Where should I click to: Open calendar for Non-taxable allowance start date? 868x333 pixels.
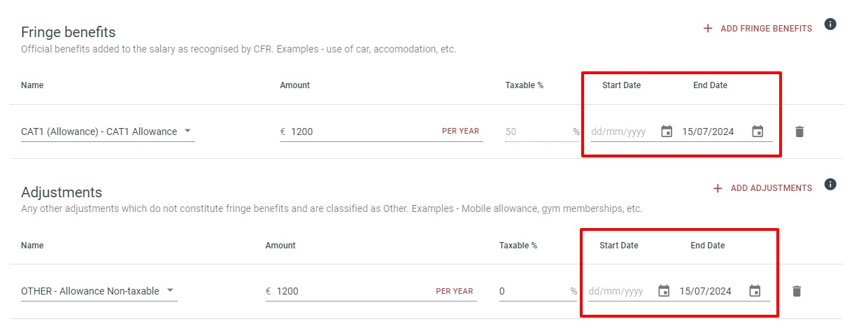(x=664, y=291)
